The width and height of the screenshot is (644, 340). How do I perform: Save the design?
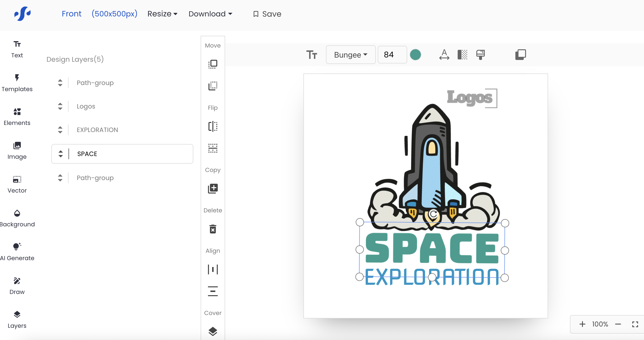[267, 14]
